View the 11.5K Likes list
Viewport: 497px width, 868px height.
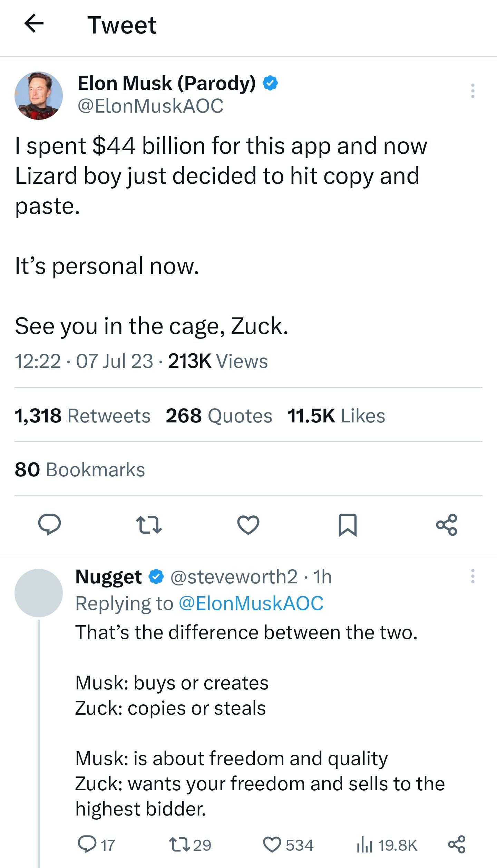[336, 416]
